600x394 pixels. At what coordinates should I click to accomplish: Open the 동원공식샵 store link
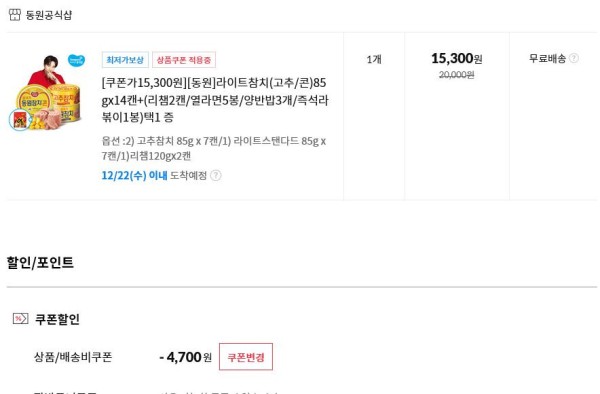[x=49, y=15]
